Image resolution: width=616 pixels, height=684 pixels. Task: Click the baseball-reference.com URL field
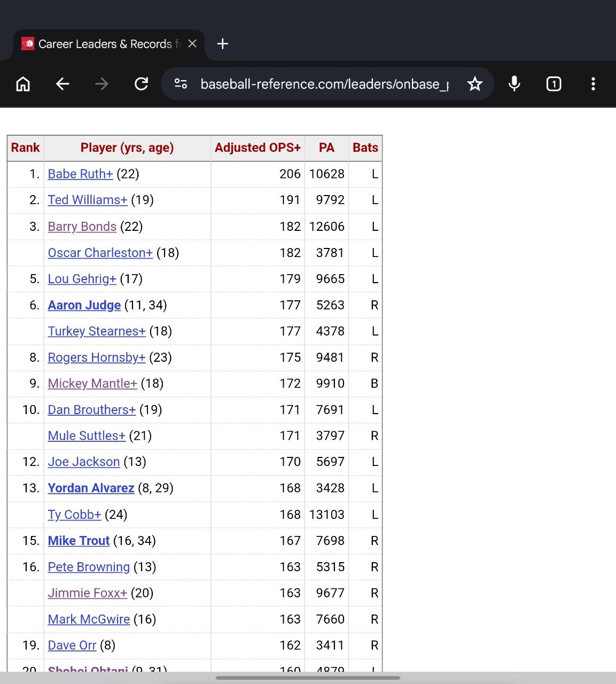click(x=324, y=84)
